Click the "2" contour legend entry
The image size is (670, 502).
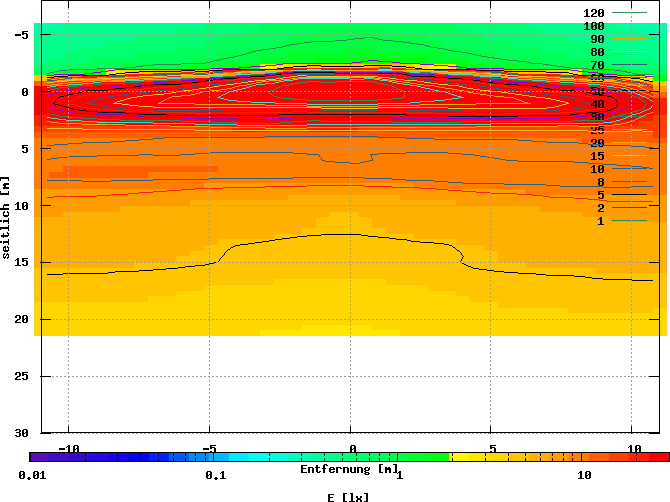601,208
